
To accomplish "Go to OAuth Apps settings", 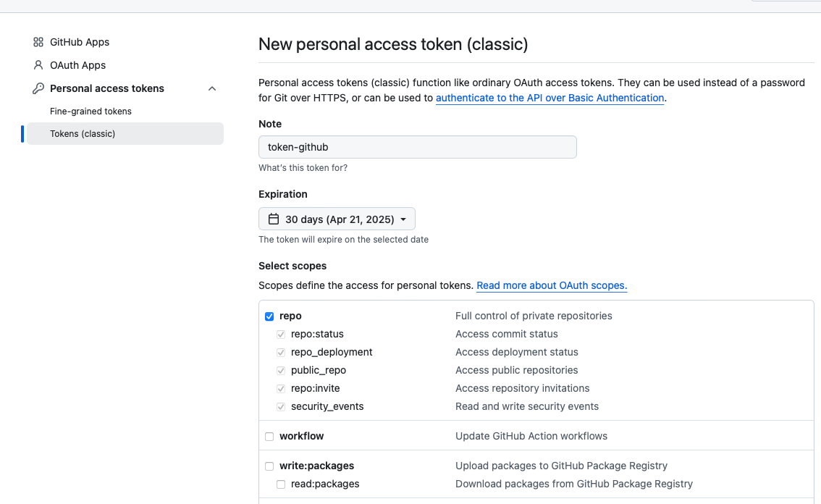I will [77, 65].
